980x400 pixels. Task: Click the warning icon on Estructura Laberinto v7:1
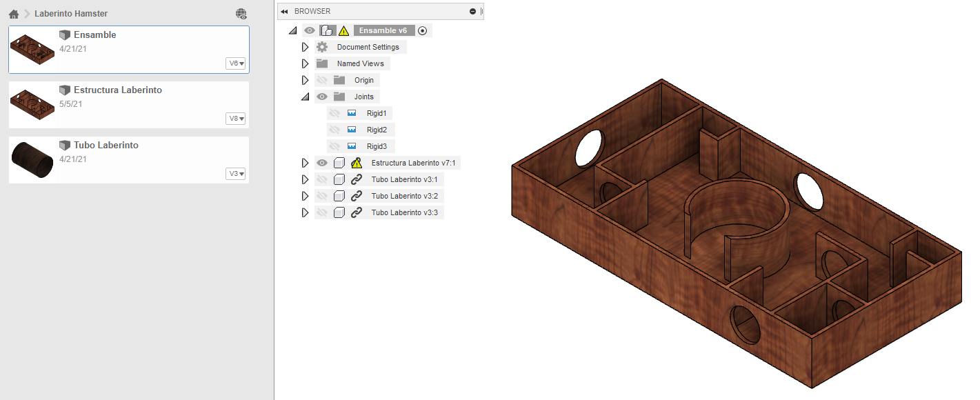[x=357, y=163]
